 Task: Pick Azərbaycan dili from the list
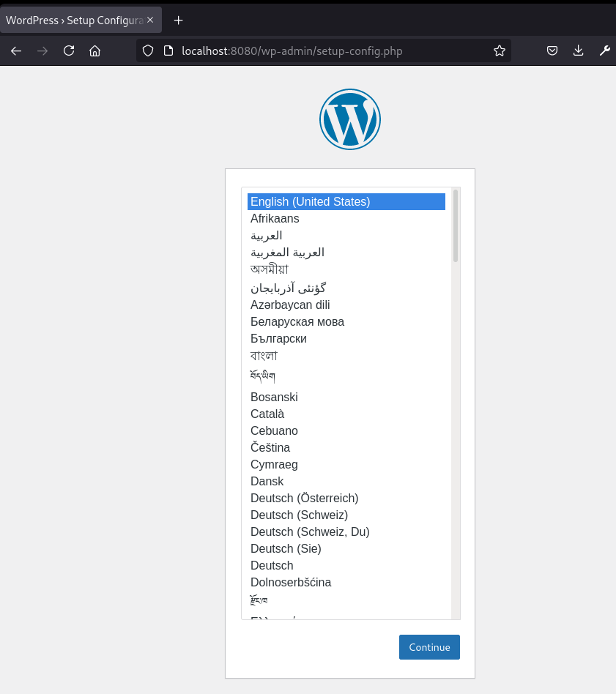(x=346, y=305)
